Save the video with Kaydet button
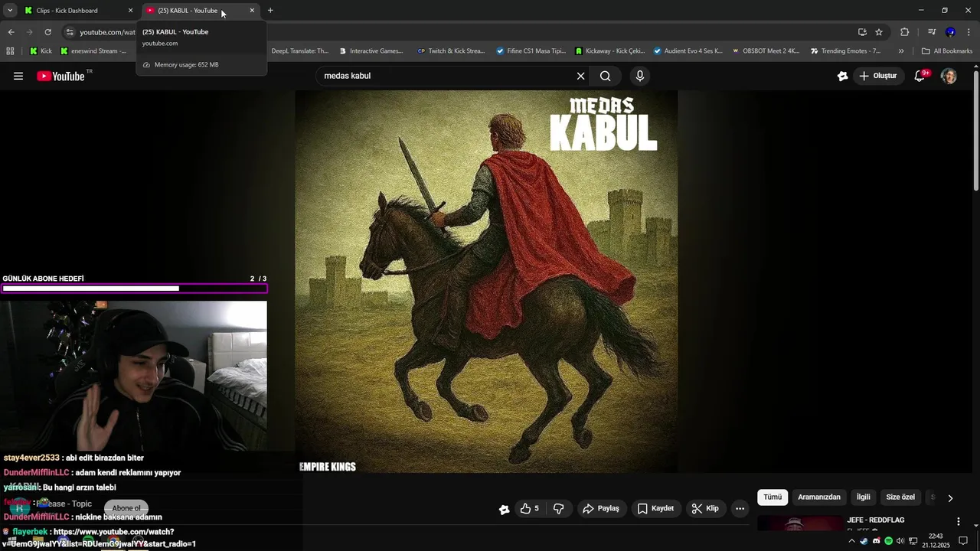The height and width of the screenshot is (551, 980). 655,508
